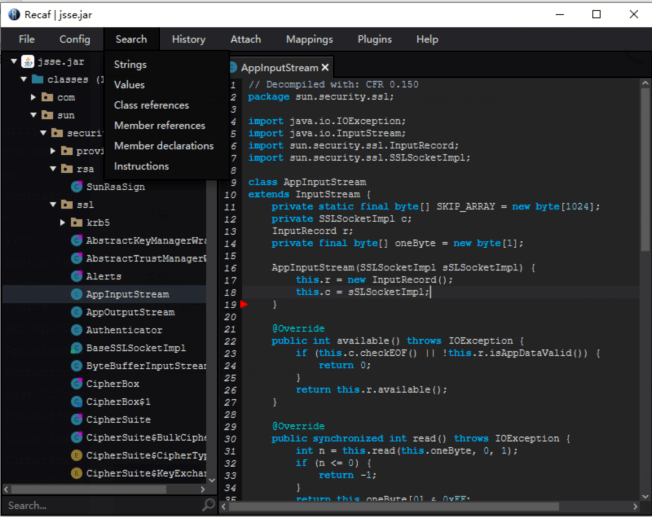The height and width of the screenshot is (517, 652).
Task: Click the classes folder icon
Action: (x=37, y=79)
